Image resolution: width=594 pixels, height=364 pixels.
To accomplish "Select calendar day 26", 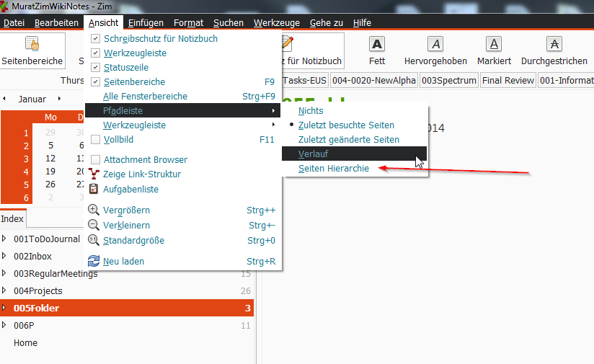I will (x=50, y=184).
